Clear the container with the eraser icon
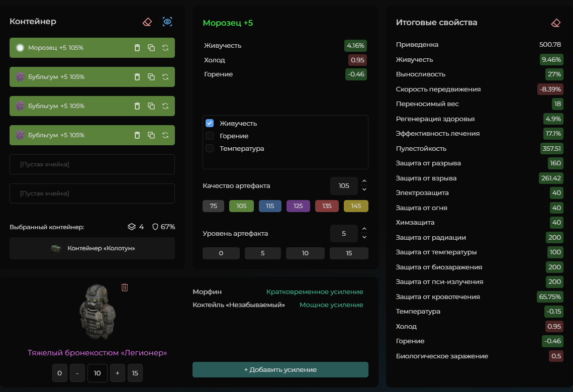This screenshot has width=573, height=392. [147, 22]
